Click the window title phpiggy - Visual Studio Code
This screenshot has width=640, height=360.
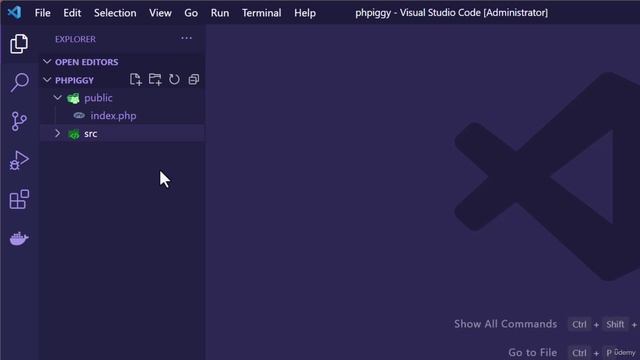451,13
